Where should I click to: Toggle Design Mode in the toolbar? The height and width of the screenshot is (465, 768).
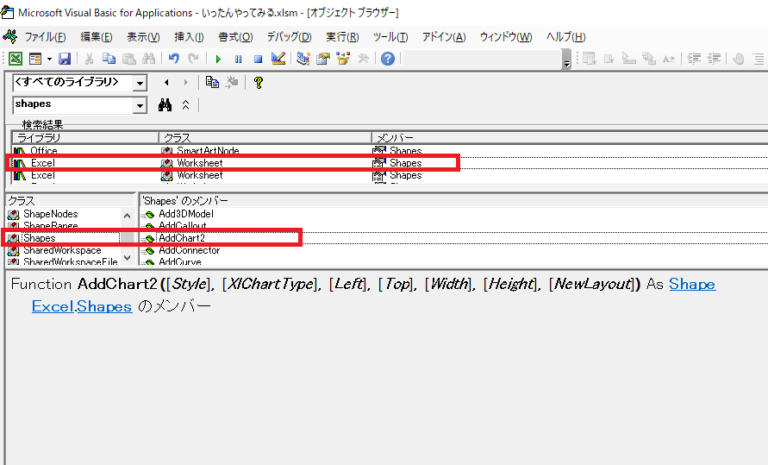pos(276,60)
